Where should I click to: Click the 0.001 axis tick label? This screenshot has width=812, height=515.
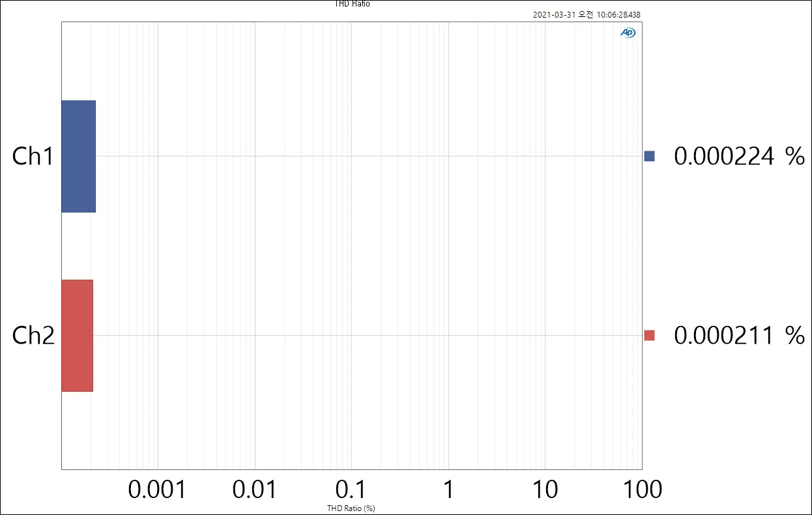[x=157, y=489]
